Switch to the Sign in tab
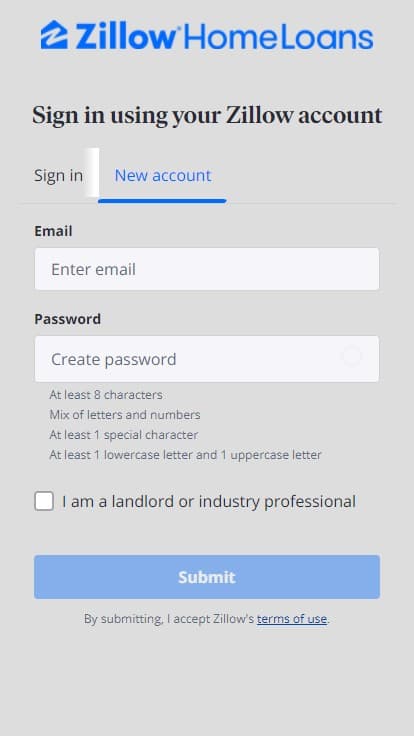 (59, 176)
